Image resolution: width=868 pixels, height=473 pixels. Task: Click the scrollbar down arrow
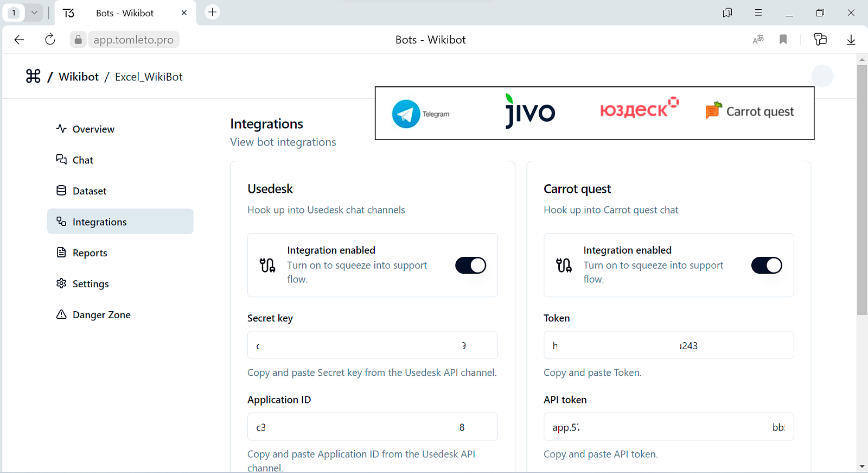point(862,466)
